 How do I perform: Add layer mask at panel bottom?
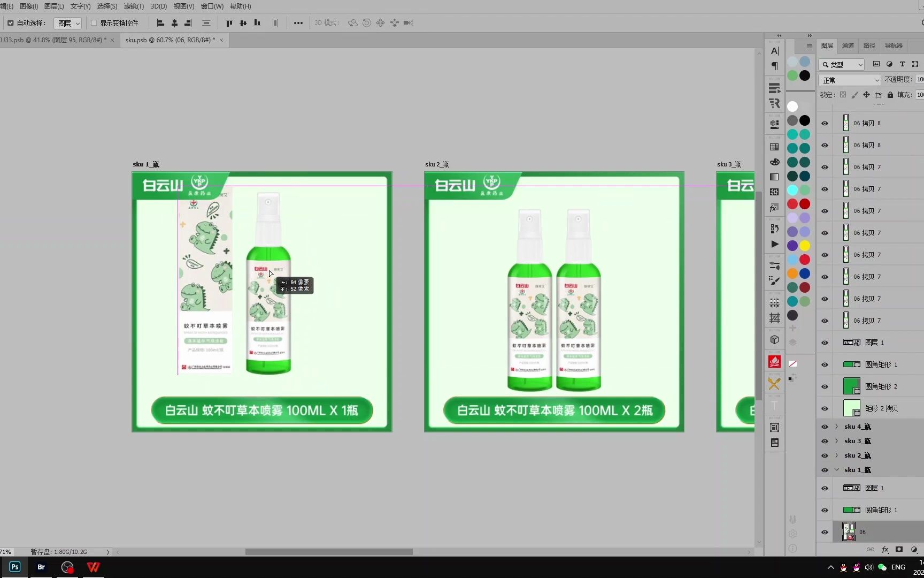[899, 550]
